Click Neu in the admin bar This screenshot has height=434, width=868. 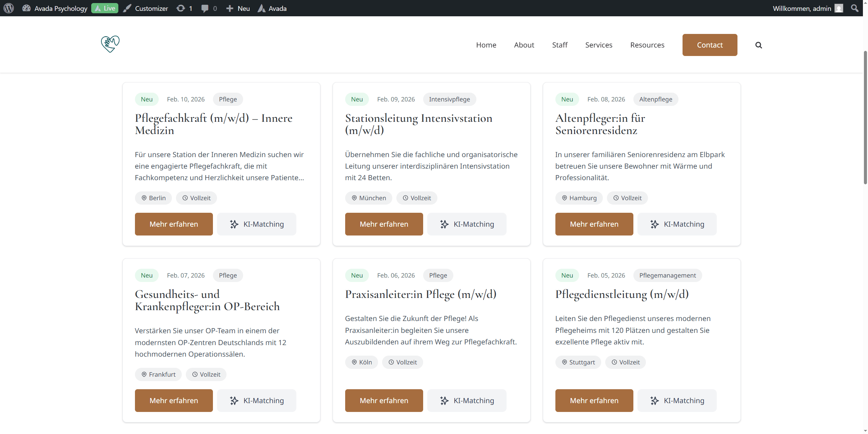[x=237, y=8]
